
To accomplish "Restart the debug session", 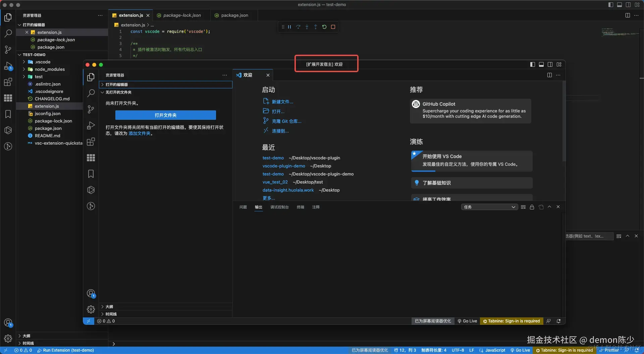I will [x=324, y=27].
